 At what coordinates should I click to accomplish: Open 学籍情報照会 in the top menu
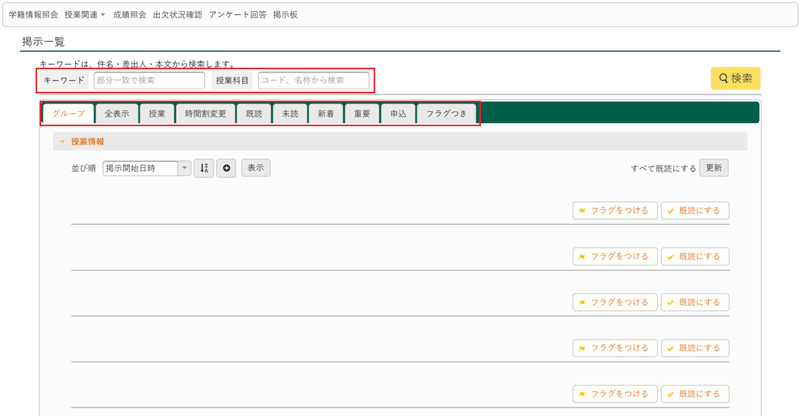tap(33, 15)
